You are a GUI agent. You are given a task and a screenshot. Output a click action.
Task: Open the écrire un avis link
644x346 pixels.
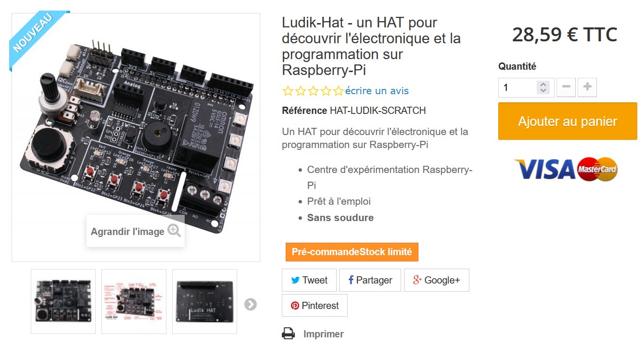(x=377, y=91)
